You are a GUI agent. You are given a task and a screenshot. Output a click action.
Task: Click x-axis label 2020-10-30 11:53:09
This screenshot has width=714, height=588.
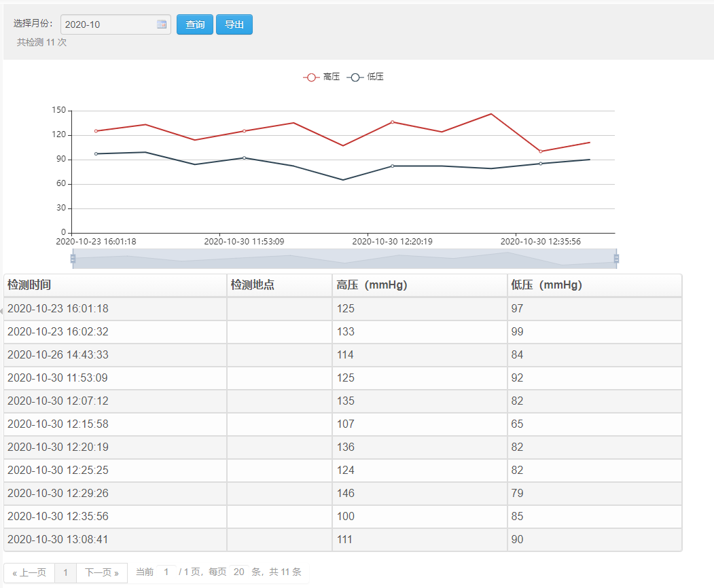coord(244,242)
